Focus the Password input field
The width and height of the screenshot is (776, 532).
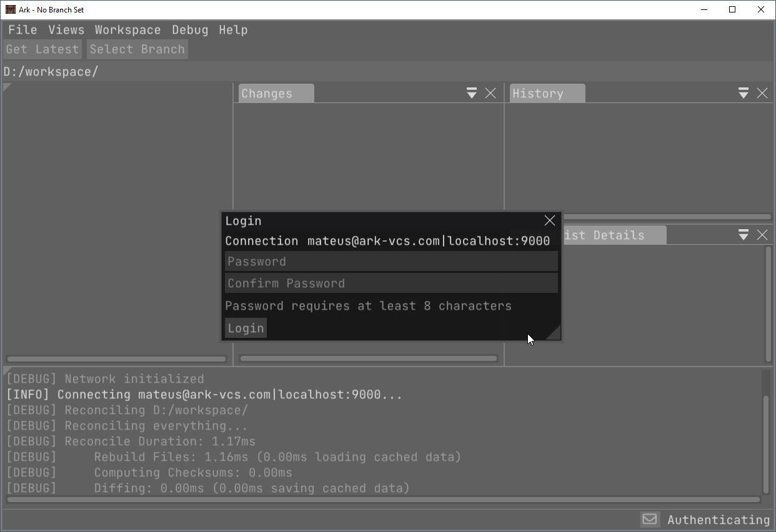click(391, 262)
